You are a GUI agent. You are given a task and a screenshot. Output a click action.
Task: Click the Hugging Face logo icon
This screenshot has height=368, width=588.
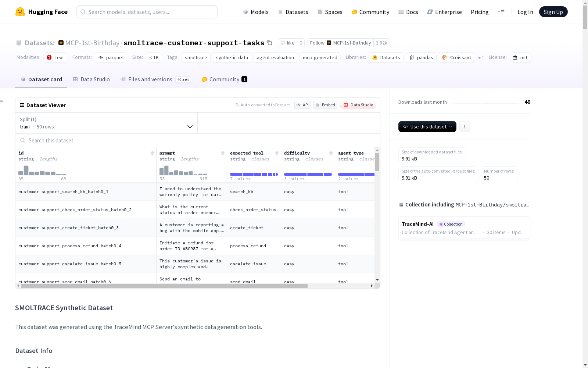[20, 12]
